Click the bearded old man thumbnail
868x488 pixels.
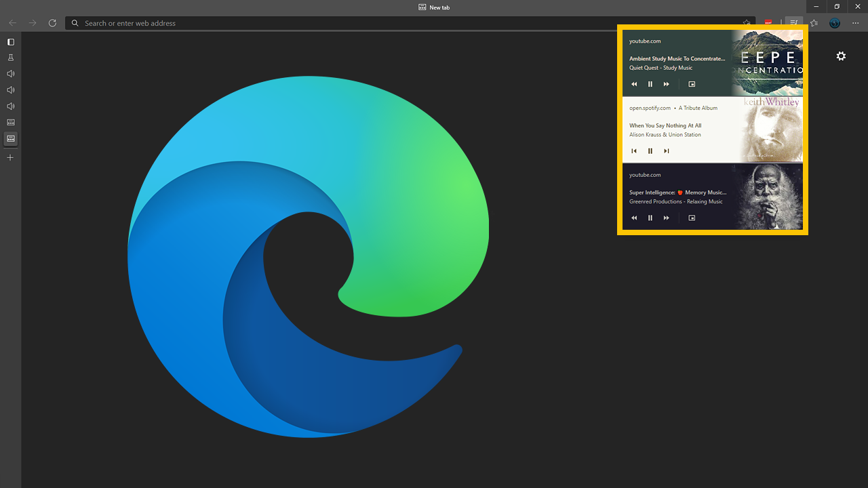767,197
